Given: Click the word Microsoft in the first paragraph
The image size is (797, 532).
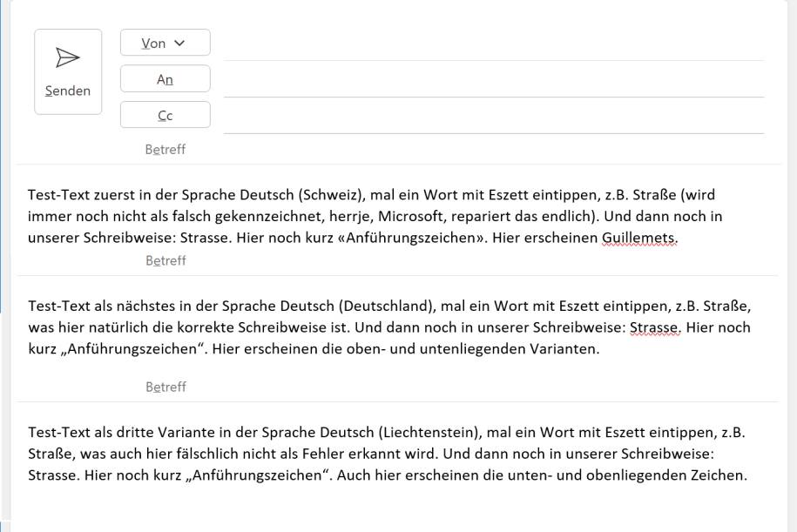Looking at the screenshot, I should [x=411, y=217].
